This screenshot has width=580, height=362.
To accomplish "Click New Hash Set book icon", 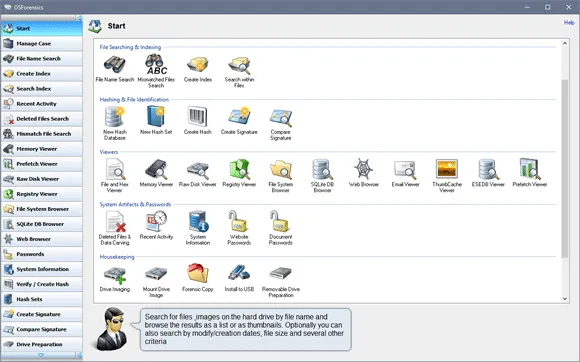I will (156, 117).
